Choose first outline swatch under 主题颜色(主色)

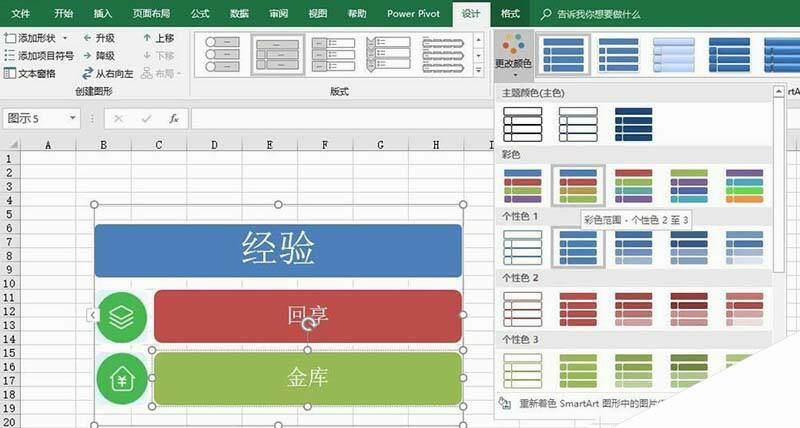point(522,124)
